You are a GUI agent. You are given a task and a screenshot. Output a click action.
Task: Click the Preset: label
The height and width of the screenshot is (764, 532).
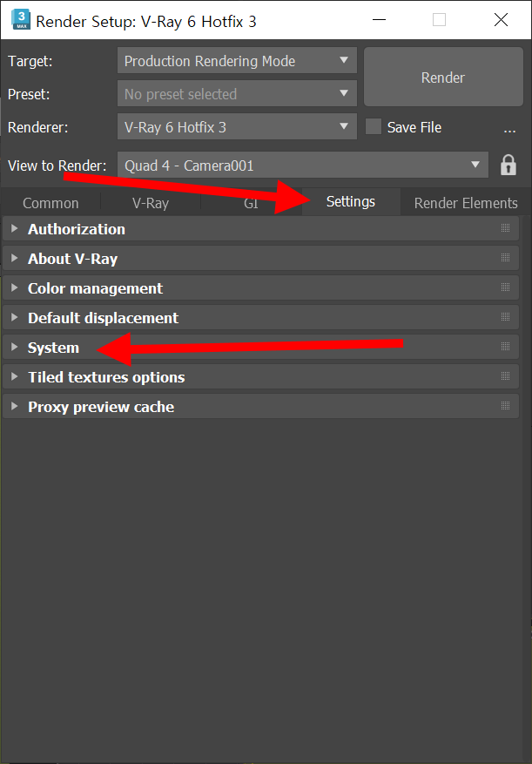[x=30, y=94]
